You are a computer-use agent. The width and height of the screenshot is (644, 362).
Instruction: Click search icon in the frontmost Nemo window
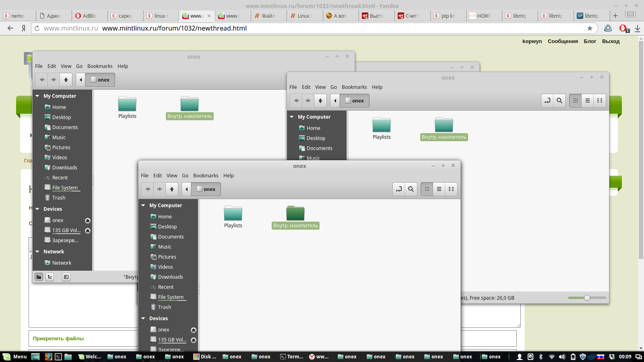[411, 189]
